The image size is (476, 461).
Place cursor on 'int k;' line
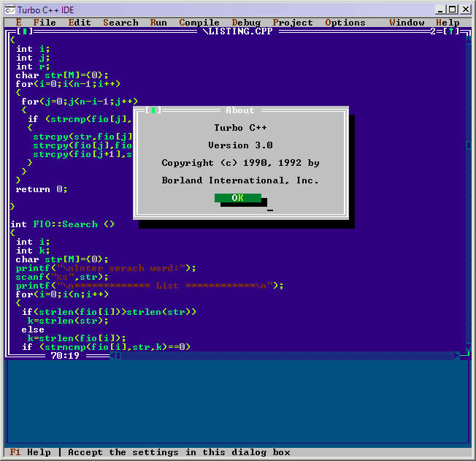click(33, 251)
